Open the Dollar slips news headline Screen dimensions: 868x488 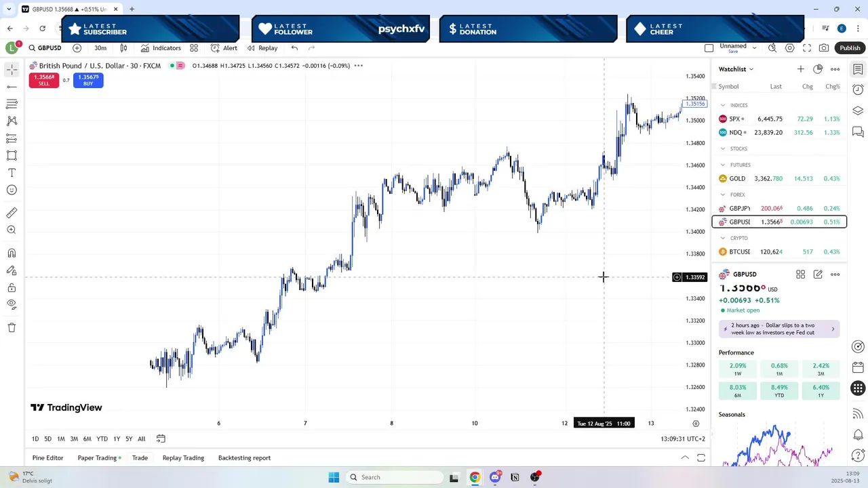pyautogui.click(x=779, y=329)
